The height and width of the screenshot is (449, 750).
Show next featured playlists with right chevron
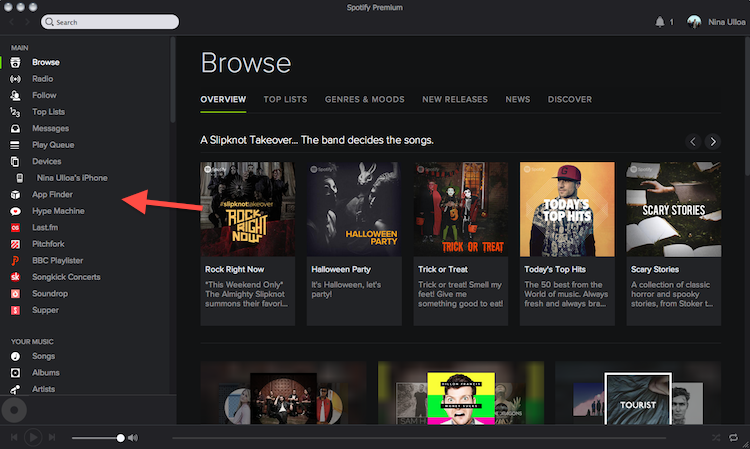pyautogui.click(x=713, y=142)
